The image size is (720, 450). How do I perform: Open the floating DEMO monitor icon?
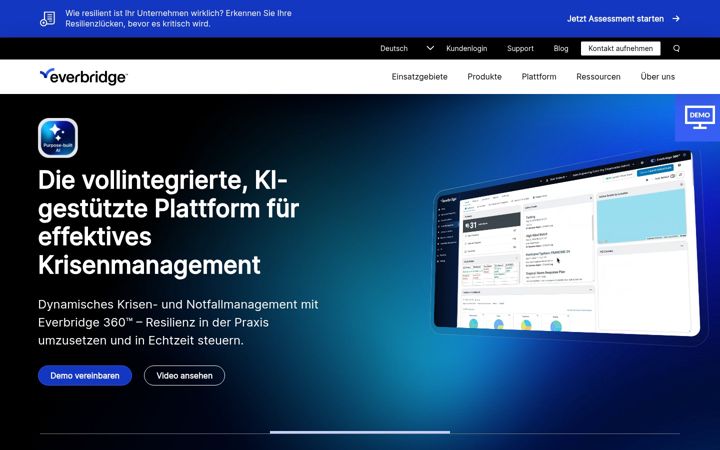[x=699, y=118]
